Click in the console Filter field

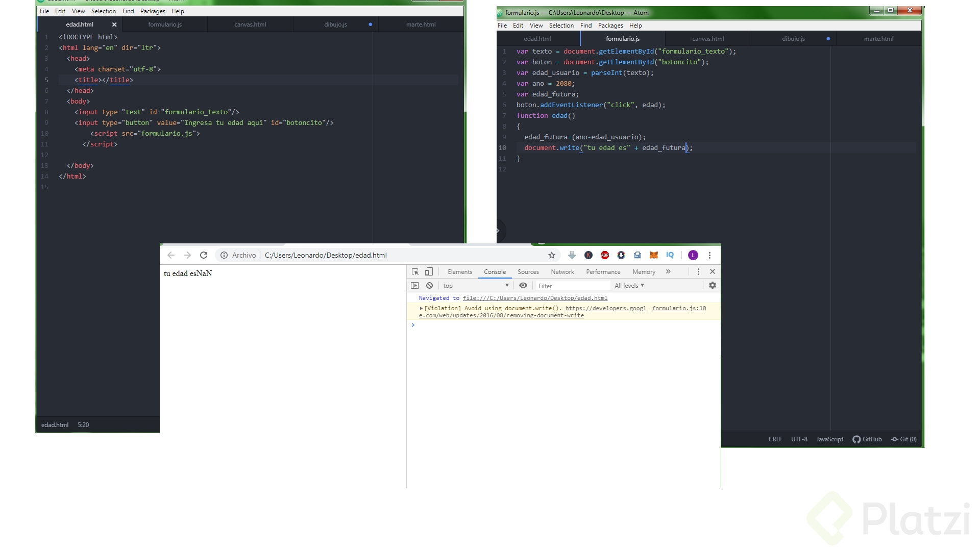point(573,286)
